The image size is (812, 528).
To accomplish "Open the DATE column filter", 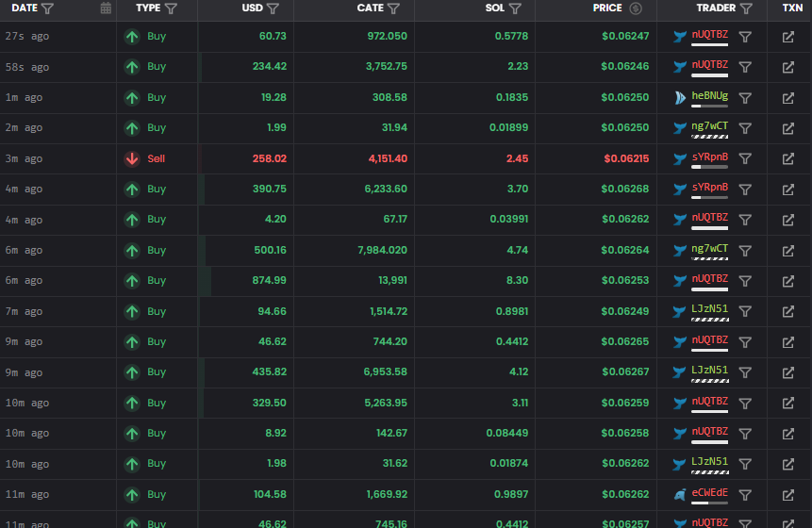I will 47,8.
